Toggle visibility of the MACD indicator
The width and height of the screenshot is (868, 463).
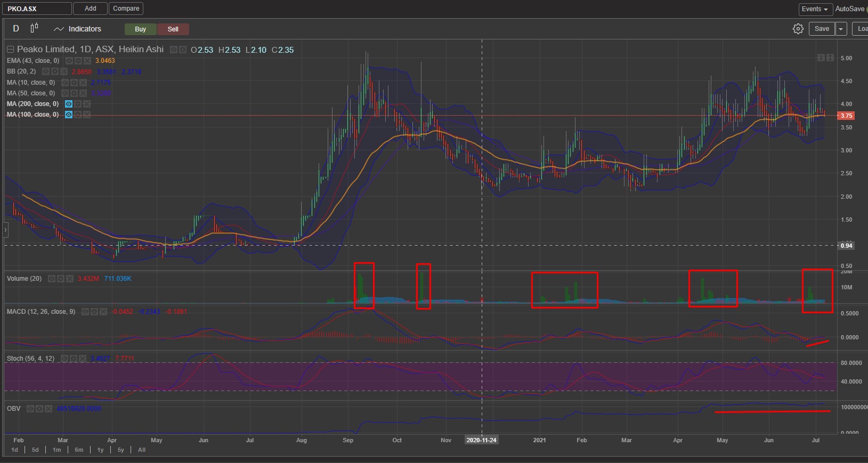(85, 312)
